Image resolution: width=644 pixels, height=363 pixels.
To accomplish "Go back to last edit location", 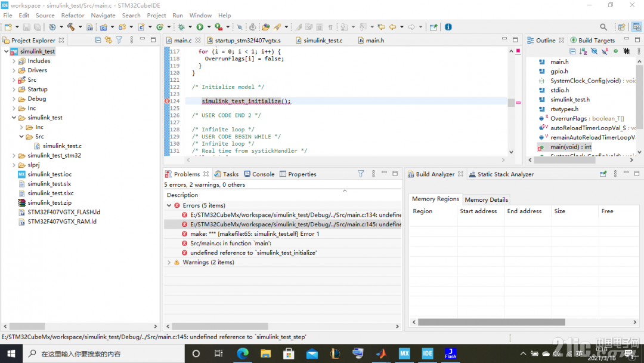I will click(x=382, y=27).
